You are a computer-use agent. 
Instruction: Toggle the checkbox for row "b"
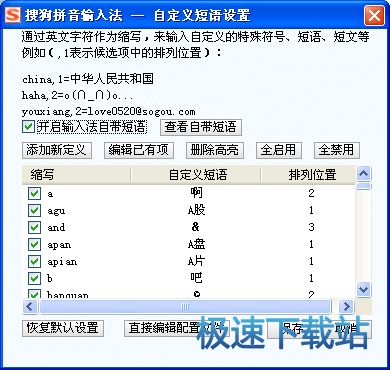point(34,278)
